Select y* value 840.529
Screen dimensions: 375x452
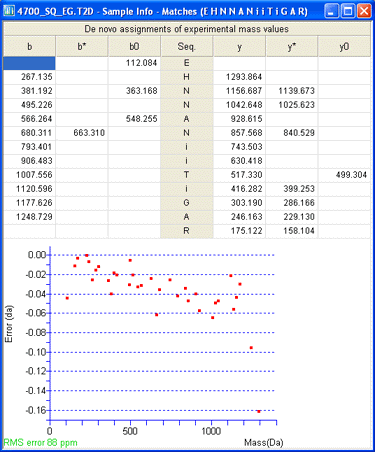click(299, 133)
